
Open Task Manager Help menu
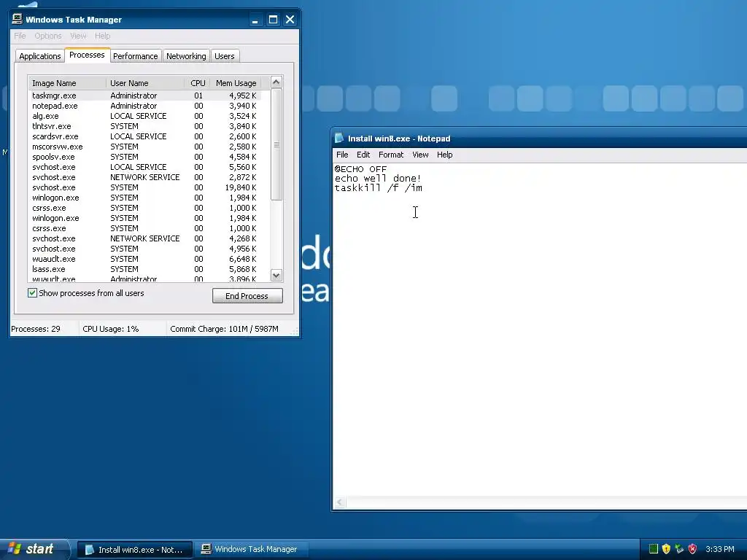pyautogui.click(x=102, y=36)
